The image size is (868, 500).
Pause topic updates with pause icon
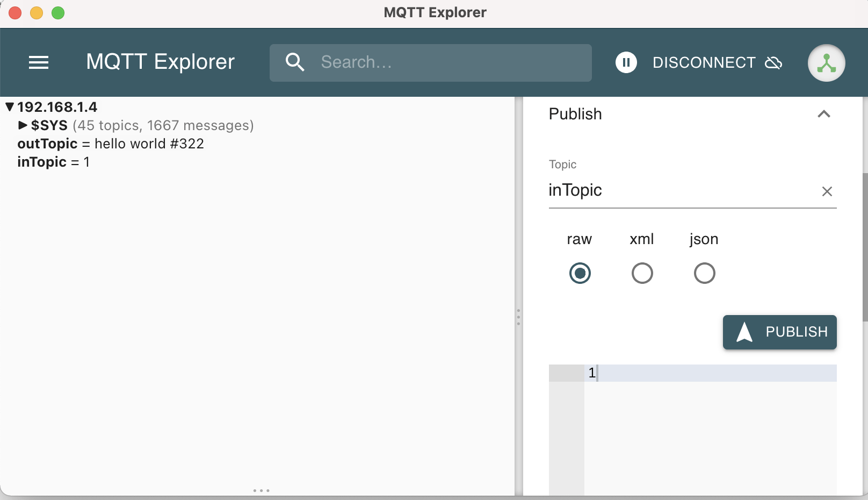[626, 62]
